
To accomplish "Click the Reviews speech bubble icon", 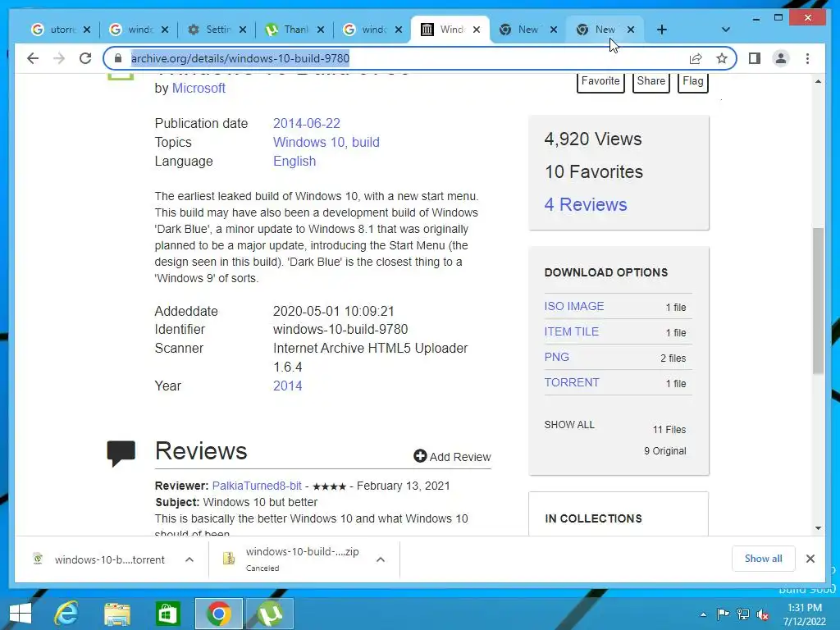I will point(121,453).
